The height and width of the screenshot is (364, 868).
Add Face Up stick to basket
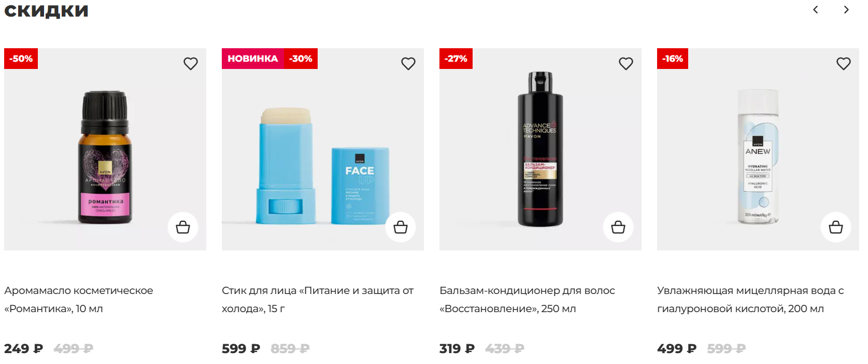tap(401, 227)
